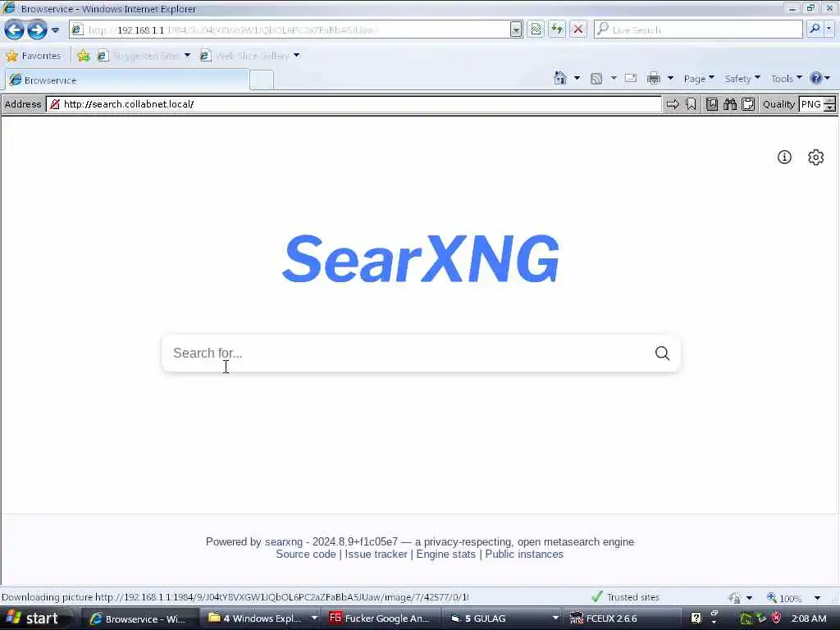Click the 2:08 AM taskbar clock
840x630 pixels.
click(808, 619)
